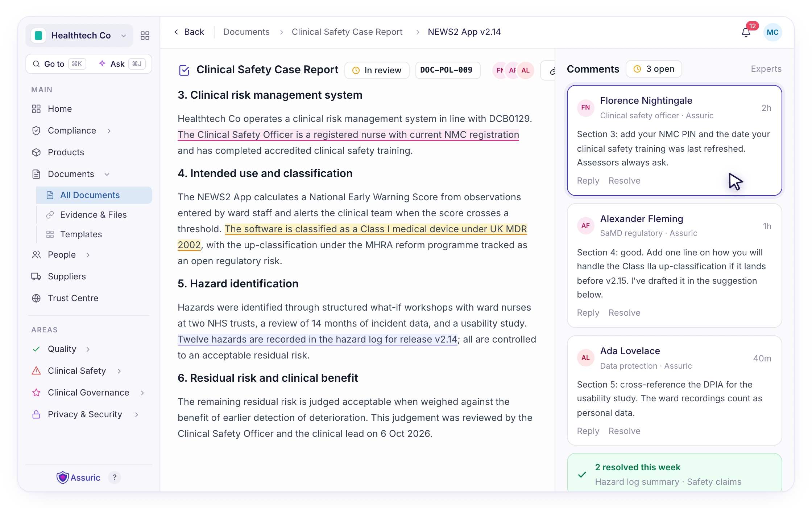Click the FN avatar on Florence's comment
812x508 pixels.
click(585, 108)
